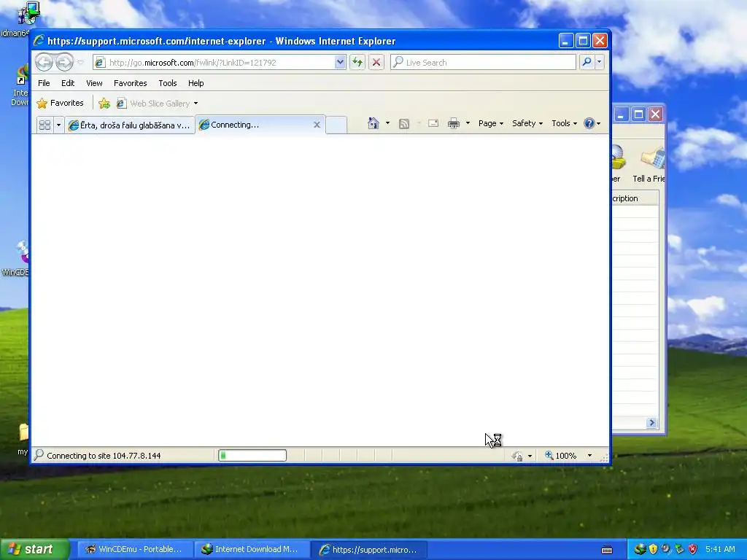The height and width of the screenshot is (560, 747).
Task: Click the status bar security zone icon
Action: point(517,456)
